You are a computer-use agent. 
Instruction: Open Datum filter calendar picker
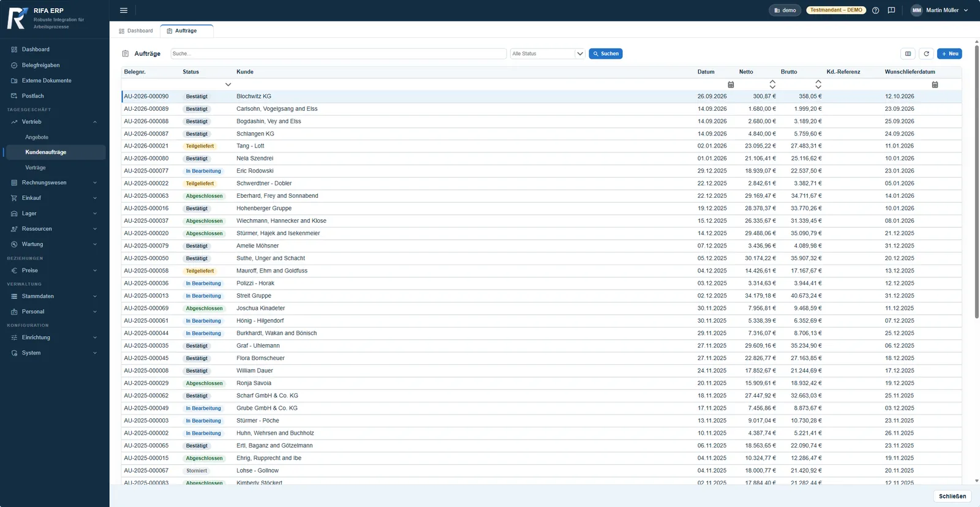(x=731, y=85)
